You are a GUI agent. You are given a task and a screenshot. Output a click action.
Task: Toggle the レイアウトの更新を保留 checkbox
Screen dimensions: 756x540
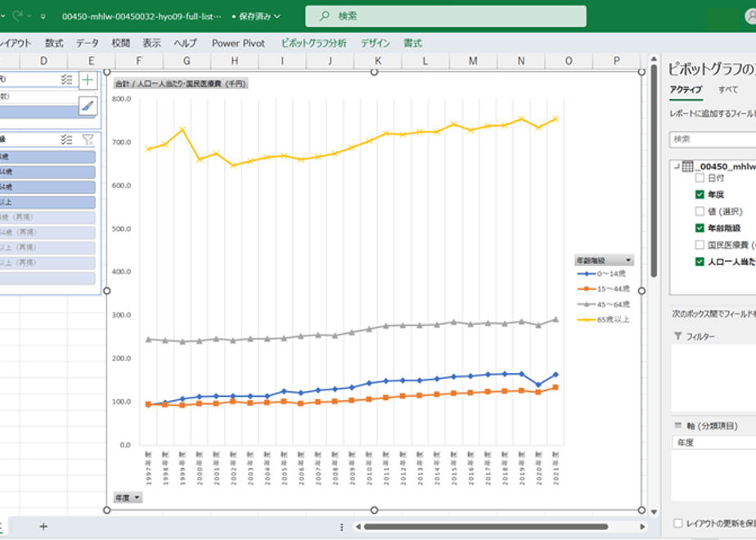point(678,523)
